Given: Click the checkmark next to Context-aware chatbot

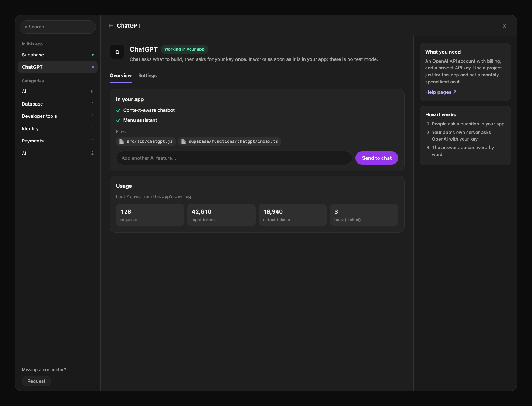Looking at the screenshot, I should pyautogui.click(x=118, y=110).
